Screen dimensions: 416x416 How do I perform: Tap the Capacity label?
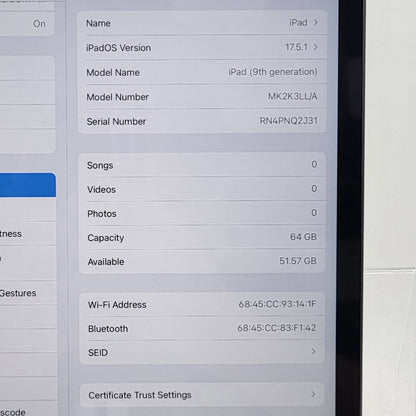coord(106,238)
